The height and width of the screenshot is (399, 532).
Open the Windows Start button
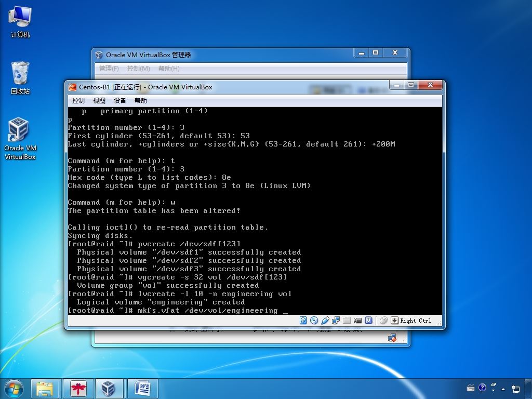(14, 389)
